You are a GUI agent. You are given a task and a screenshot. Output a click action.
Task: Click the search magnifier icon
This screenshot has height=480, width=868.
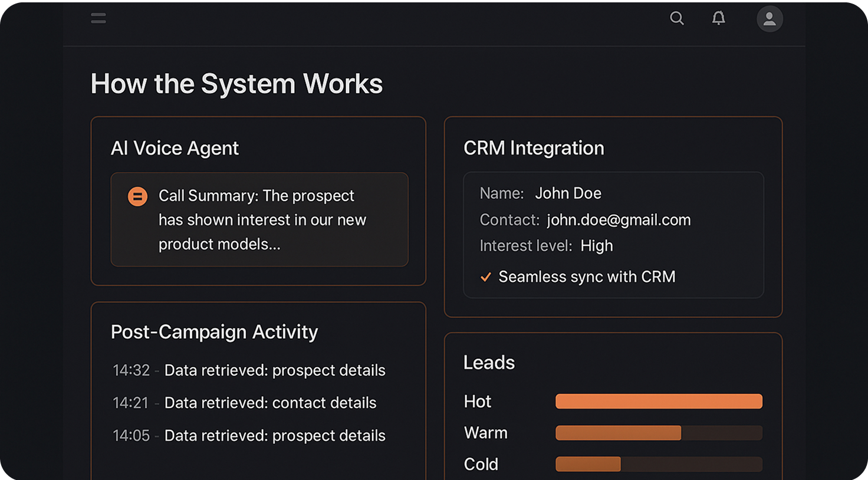[677, 18]
